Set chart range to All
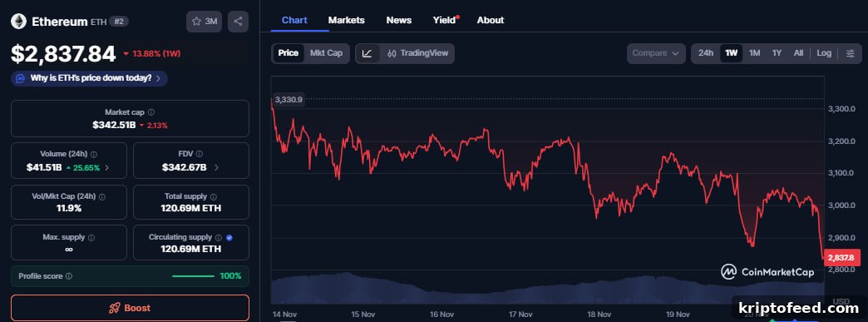Image resolution: width=868 pixels, height=322 pixels. point(798,53)
